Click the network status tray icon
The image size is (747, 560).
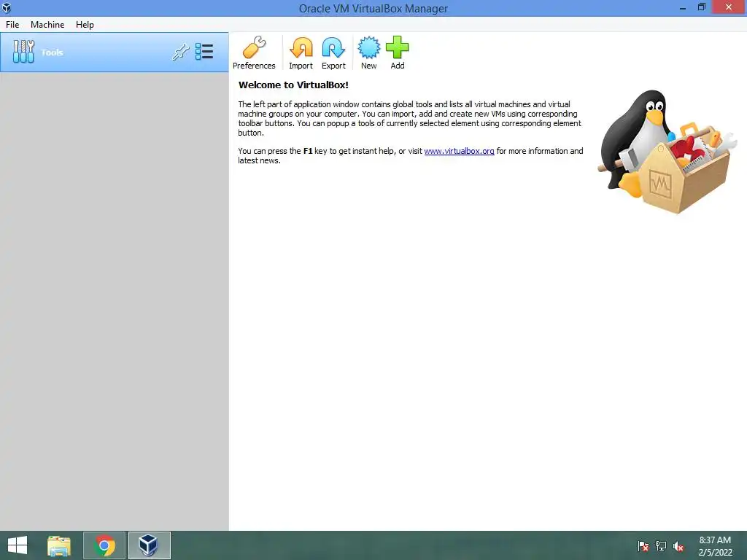pyautogui.click(x=661, y=546)
